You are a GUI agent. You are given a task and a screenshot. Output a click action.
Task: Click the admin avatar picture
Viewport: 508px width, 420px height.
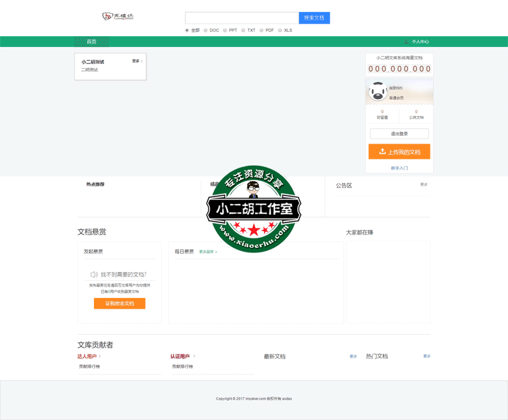[x=378, y=91]
